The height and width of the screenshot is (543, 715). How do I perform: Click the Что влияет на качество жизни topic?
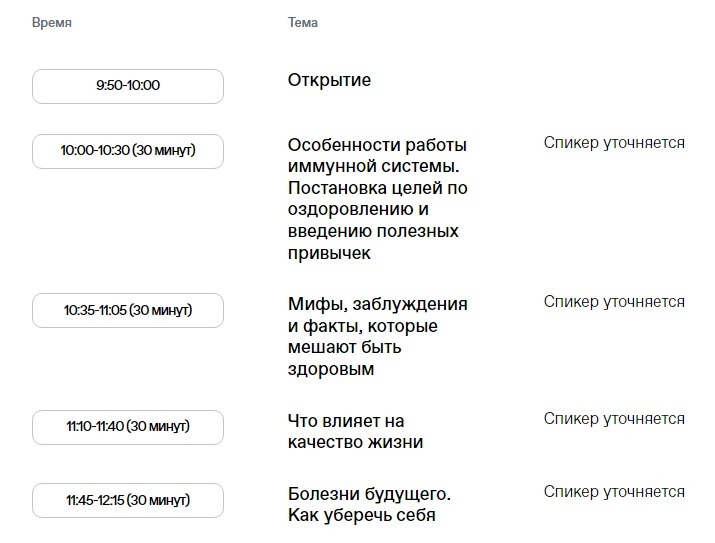point(356,431)
